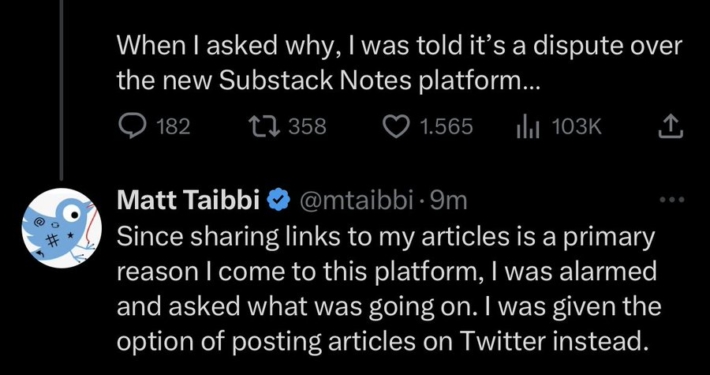Tap the share upload arrow icon

tap(670, 126)
